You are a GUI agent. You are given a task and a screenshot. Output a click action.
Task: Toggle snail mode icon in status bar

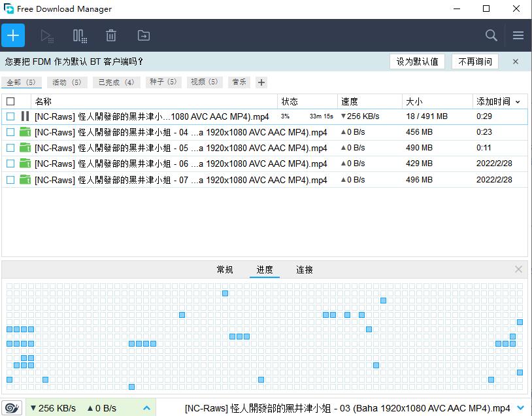pos(12,407)
